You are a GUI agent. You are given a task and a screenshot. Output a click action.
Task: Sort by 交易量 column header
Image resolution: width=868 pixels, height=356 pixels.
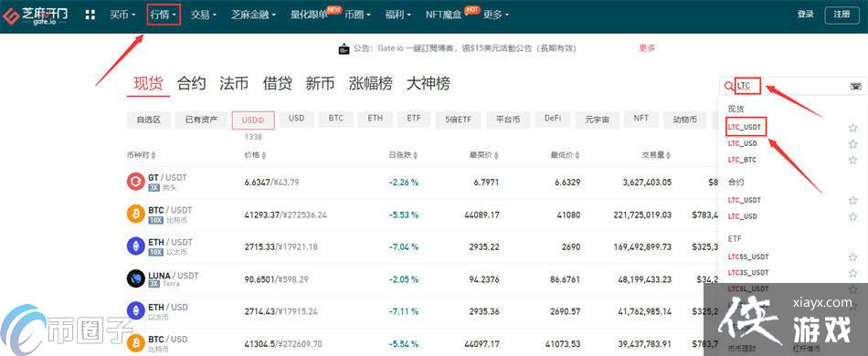coord(657,155)
